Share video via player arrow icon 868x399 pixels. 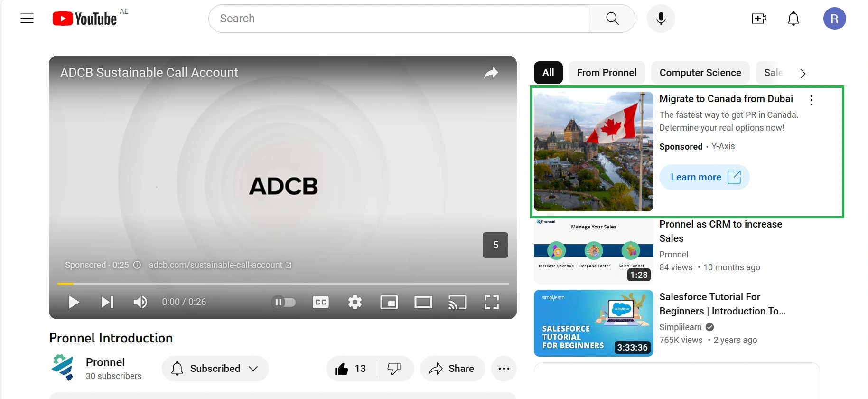coord(491,73)
